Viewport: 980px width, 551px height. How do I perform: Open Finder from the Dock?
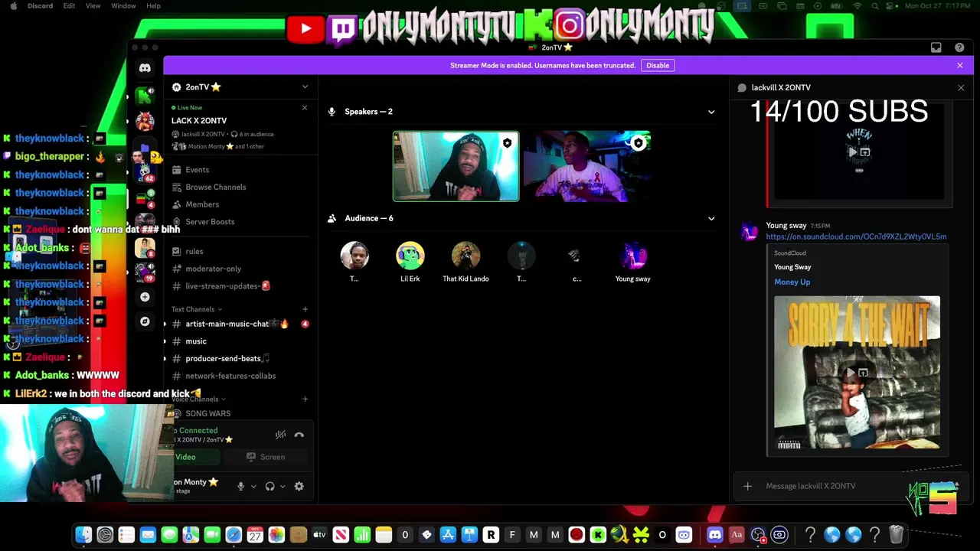83,535
